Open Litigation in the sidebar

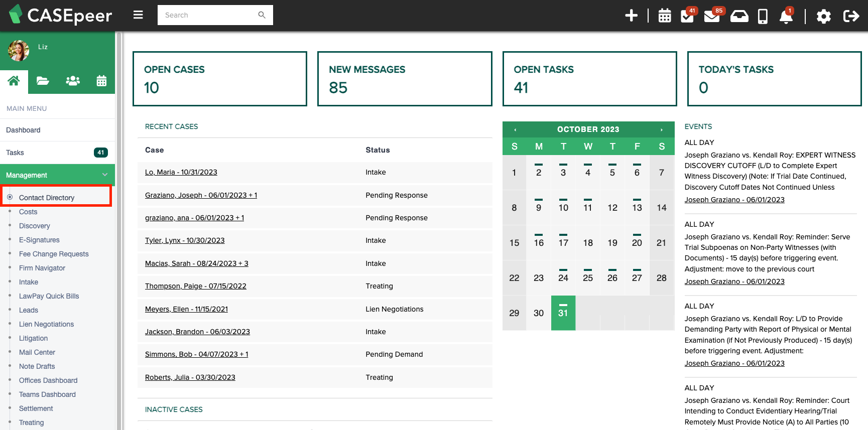33,338
